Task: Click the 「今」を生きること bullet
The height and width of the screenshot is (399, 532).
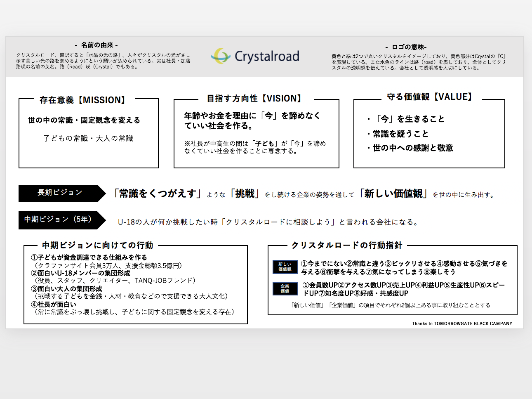Action: pyautogui.click(x=406, y=119)
